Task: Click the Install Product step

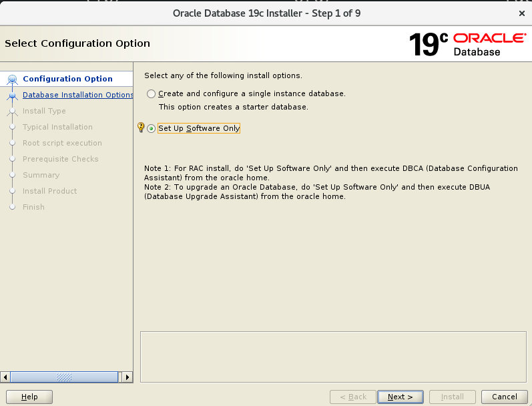Action: point(49,191)
